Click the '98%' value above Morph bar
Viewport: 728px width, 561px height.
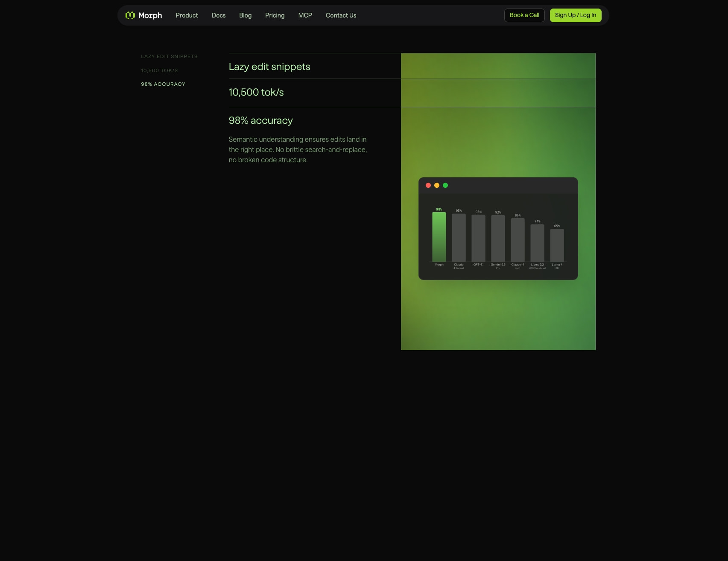coord(439,209)
